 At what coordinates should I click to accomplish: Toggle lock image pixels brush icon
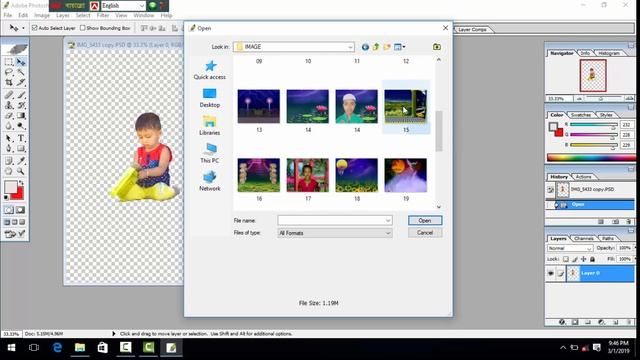point(575,259)
